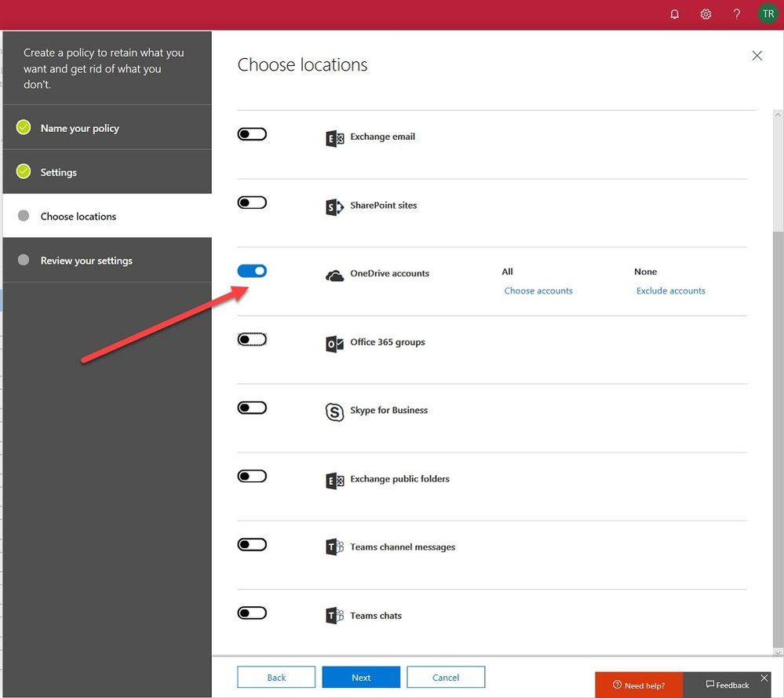Click the help question mark icon

coord(736,14)
